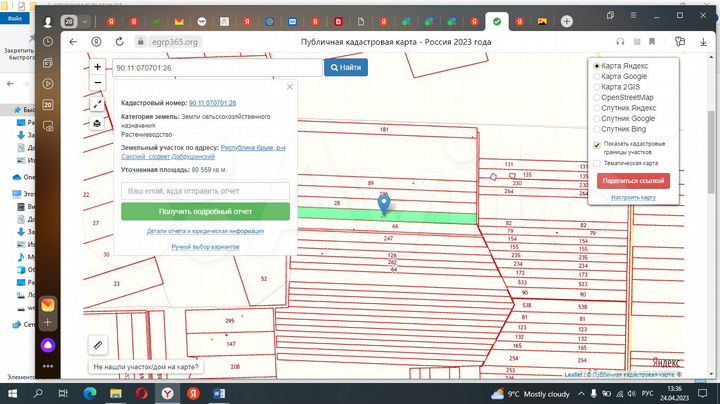Show hidden tray icons chevron
This screenshot has width=720, height=404.
(581, 393)
